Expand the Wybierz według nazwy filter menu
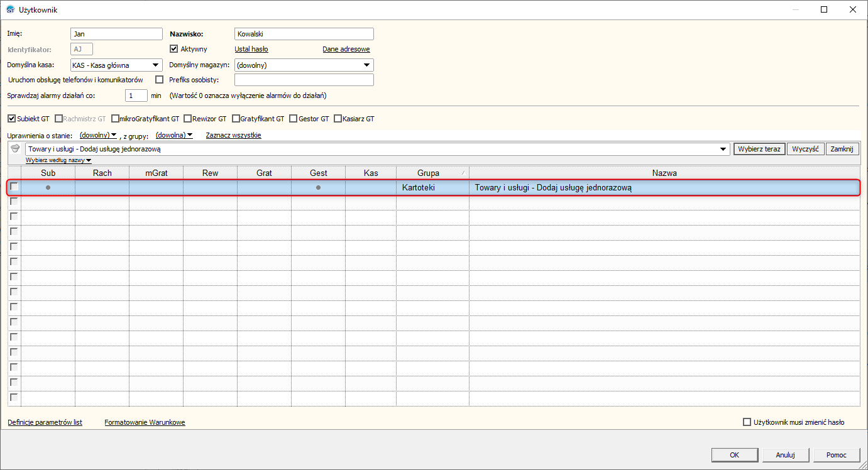This screenshot has height=470, width=868. click(58, 160)
